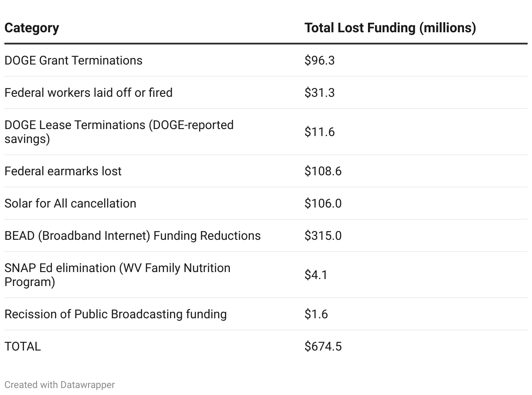Click the $31.3 funding value
Screen dimensions: 532x395
pyautogui.click(x=319, y=92)
